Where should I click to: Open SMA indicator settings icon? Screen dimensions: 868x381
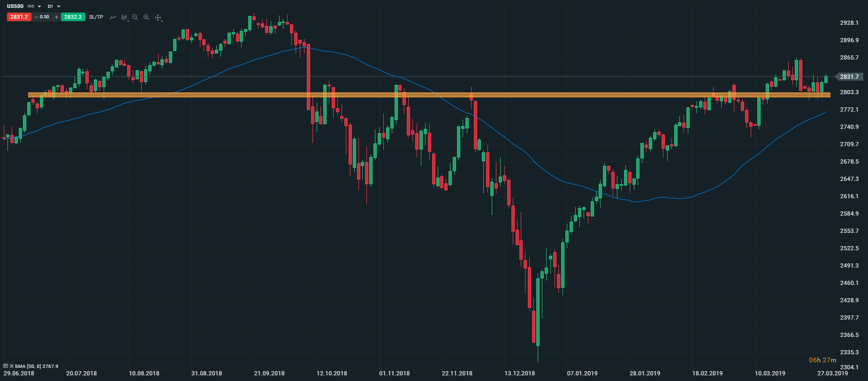6,366
